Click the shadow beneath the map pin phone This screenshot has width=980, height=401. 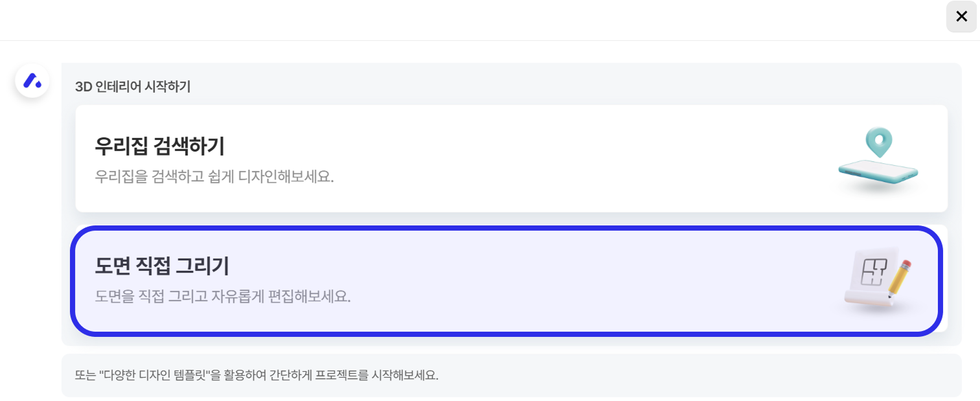coord(879,189)
